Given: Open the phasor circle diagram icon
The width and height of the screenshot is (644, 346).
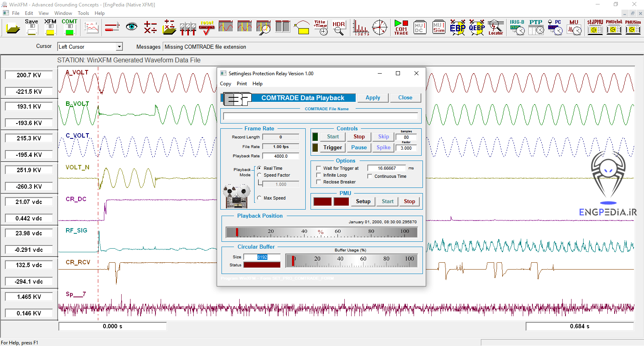Looking at the screenshot, I should 379,27.
